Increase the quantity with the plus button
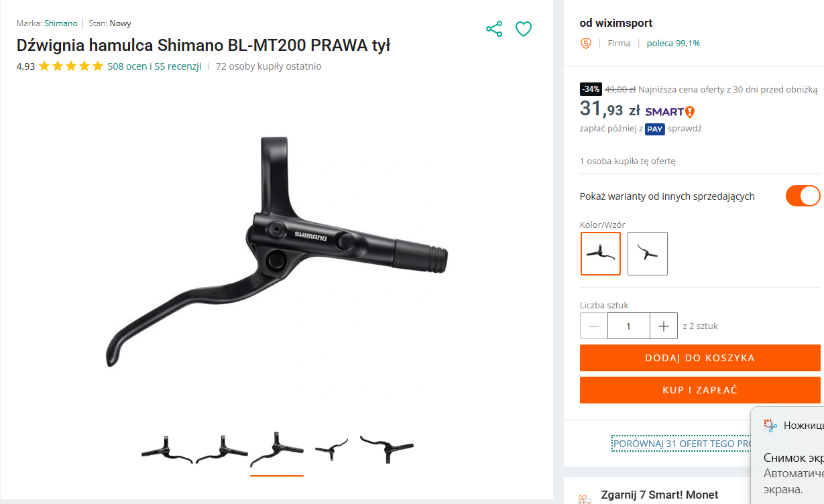Screen dimensions: 824x504 [664, 326]
